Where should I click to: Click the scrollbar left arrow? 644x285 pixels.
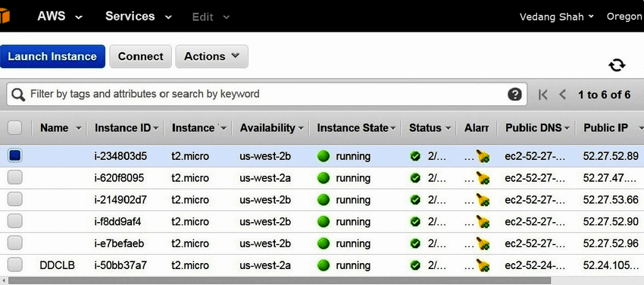3,281
